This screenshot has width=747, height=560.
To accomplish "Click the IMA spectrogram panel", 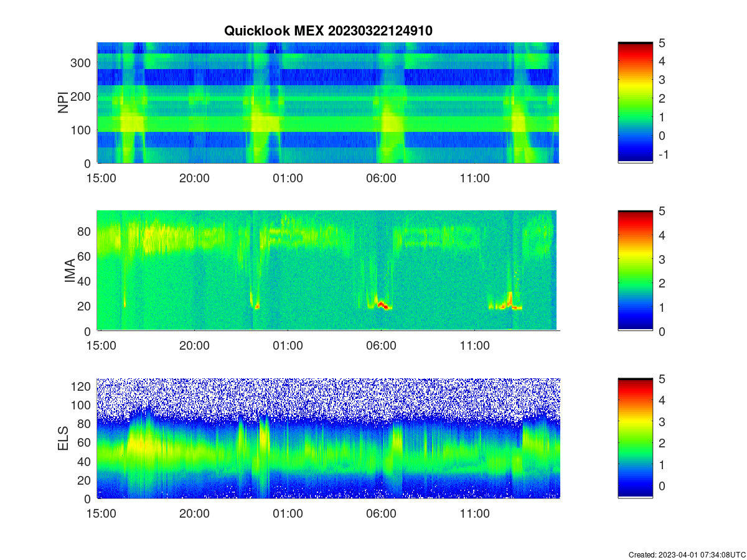I will click(x=328, y=271).
